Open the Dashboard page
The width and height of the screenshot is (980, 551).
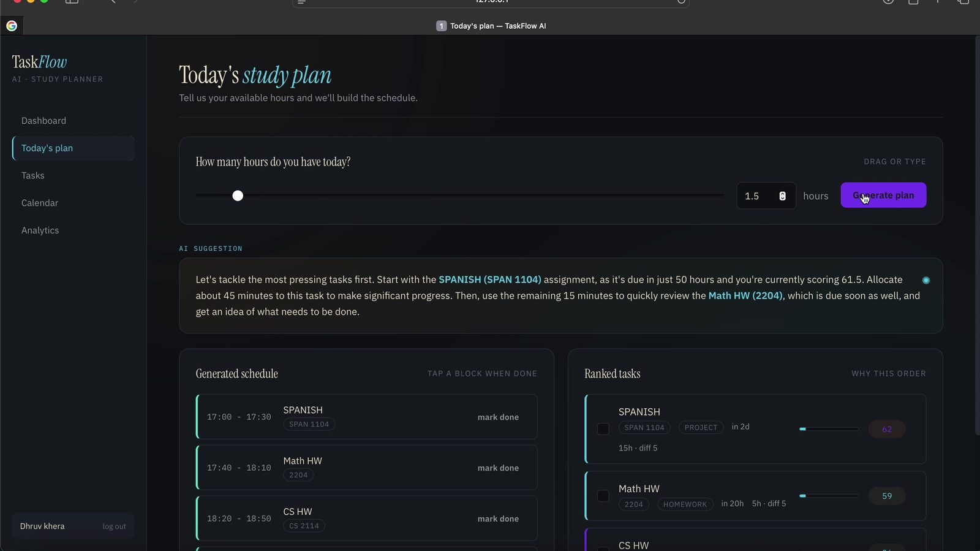click(x=73, y=121)
